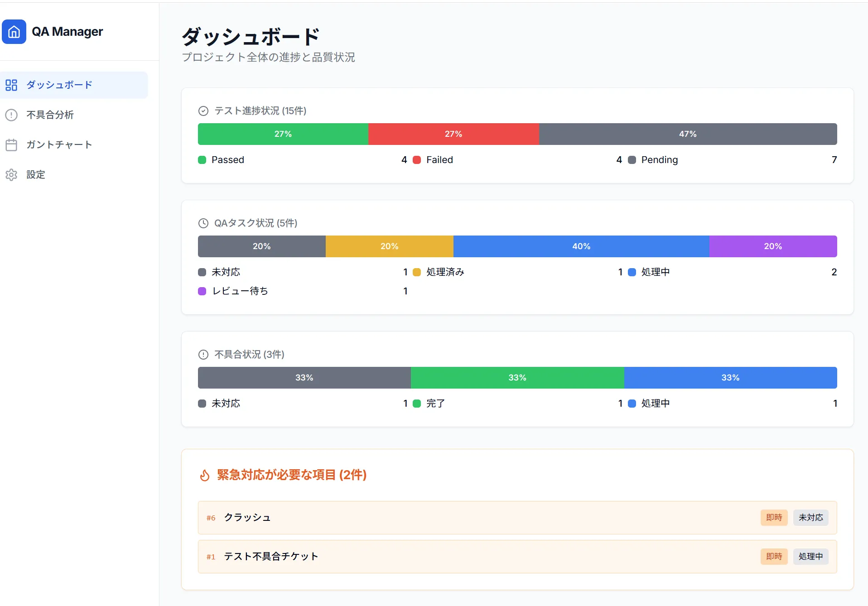Open the ガントチャート page from sidebar
The width and height of the screenshot is (868, 606).
(59, 145)
